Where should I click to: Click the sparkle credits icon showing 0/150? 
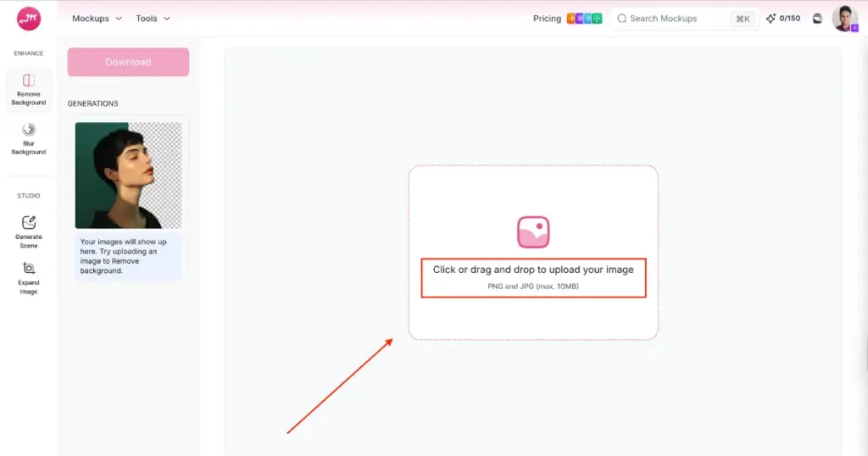pos(771,19)
